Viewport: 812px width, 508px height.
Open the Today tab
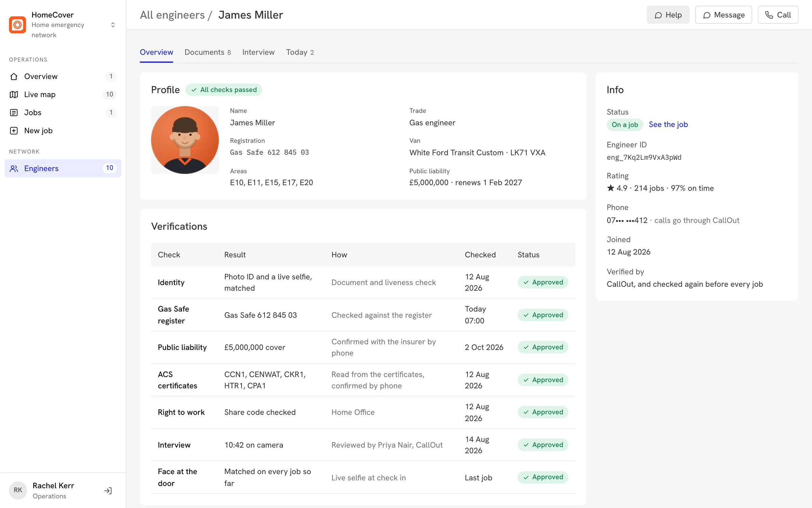coord(300,52)
